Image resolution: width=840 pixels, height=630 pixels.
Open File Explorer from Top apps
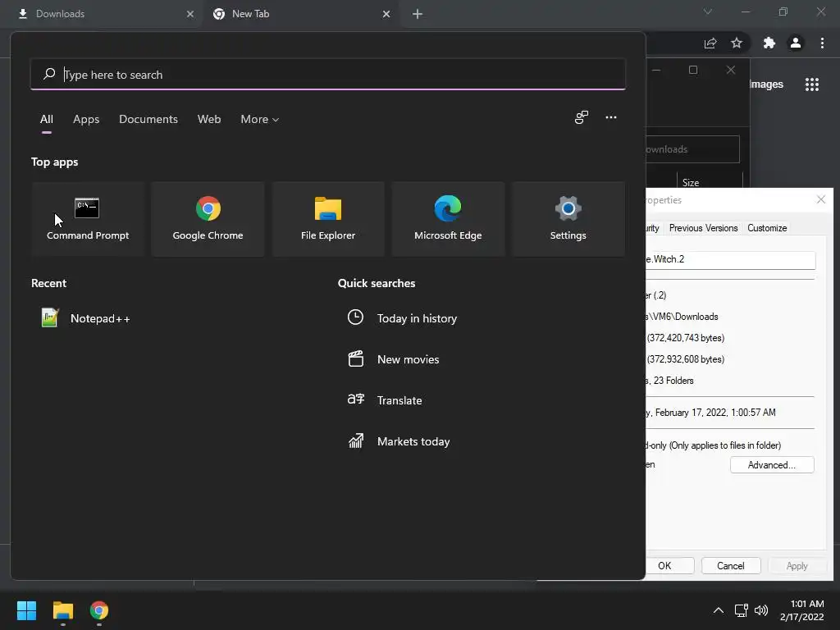(328, 219)
